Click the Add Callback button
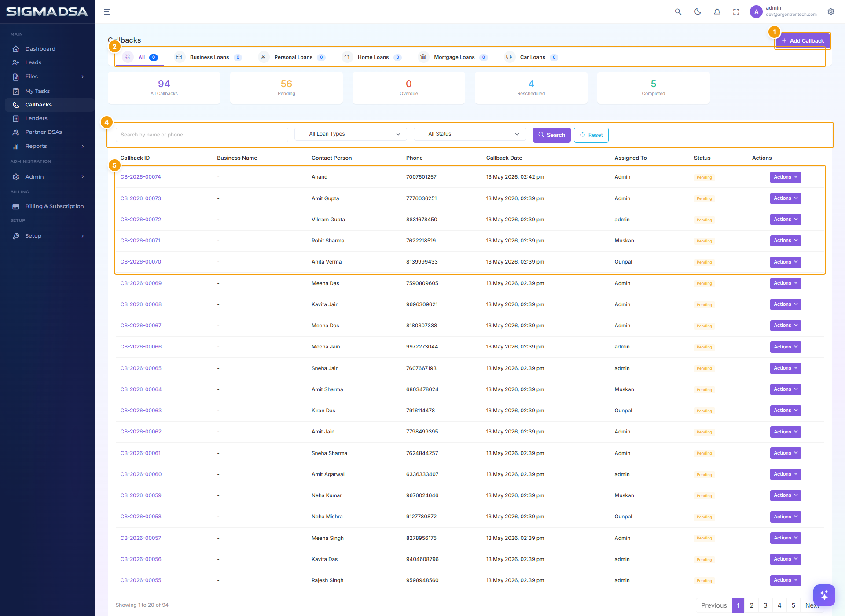This screenshot has height=616, width=845. click(x=803, y=41)
